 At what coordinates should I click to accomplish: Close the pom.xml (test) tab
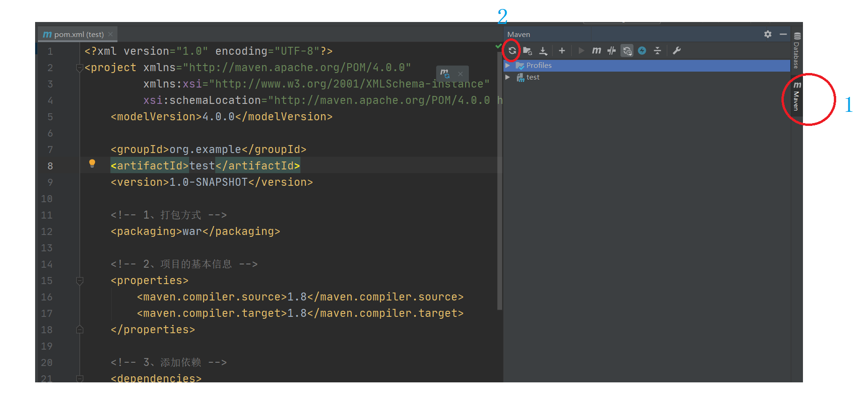point(110,34)
